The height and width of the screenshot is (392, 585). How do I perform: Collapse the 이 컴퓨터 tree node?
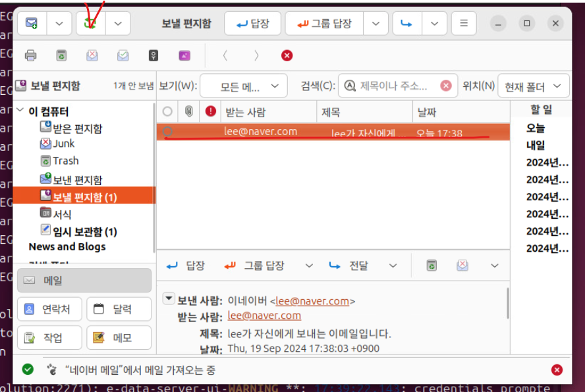pyautogui.click(x=20, y=110)
